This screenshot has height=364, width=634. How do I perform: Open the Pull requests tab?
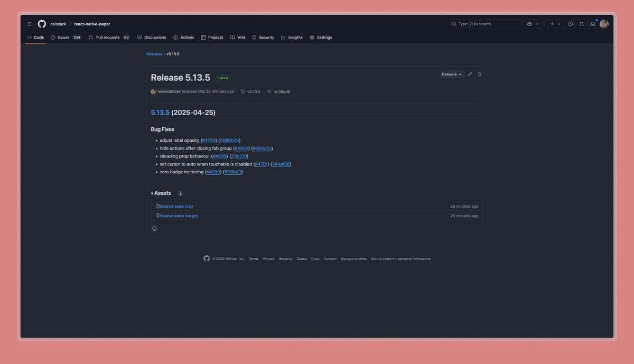(x=109, y=38)
